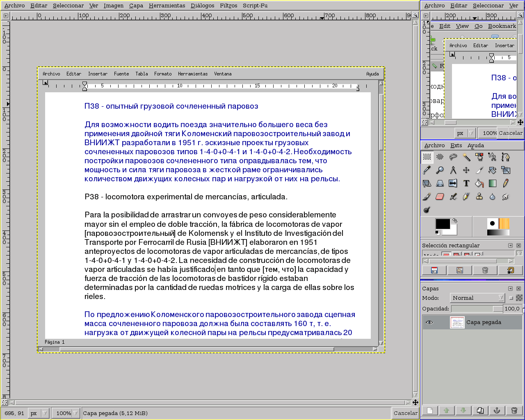Open the 100% zoom dropdown in main status bar
This screenshot has width=525, height=420.
66,413
